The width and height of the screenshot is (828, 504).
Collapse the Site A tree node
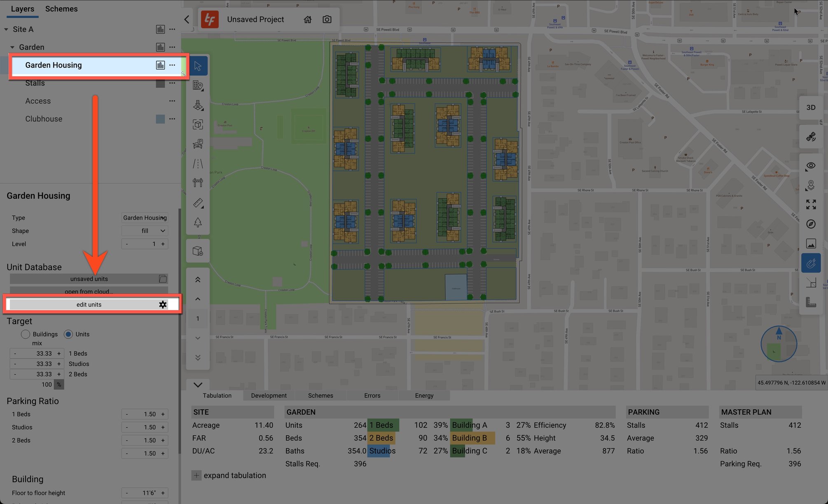coord(6,29)
